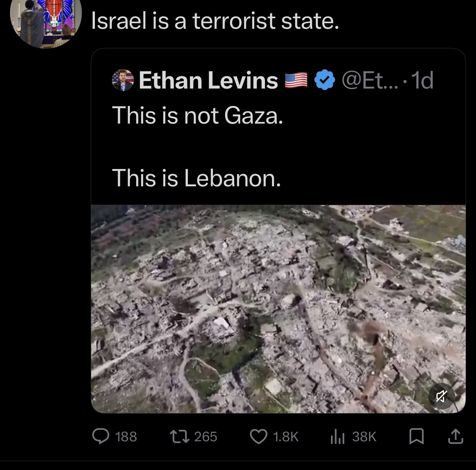Open the Ethan Levins display name

[208, 80]
